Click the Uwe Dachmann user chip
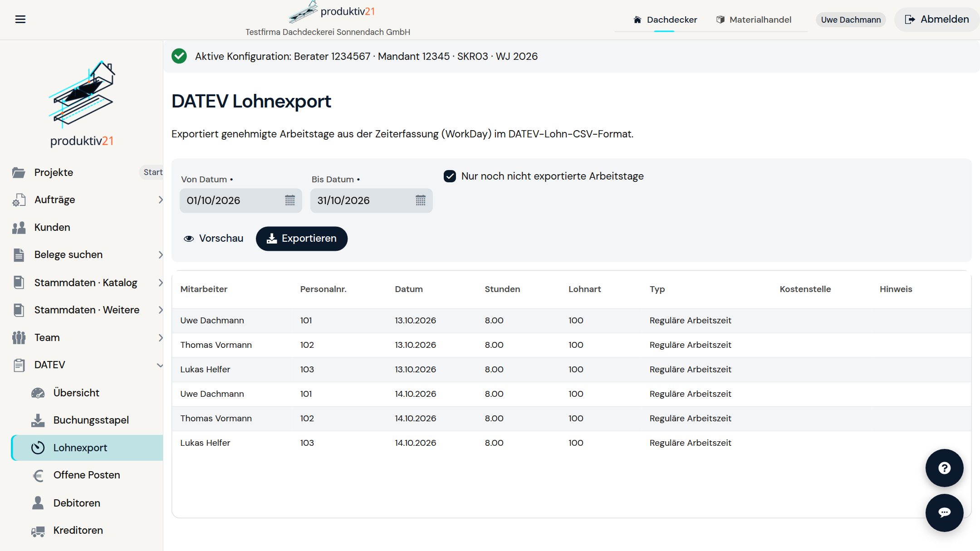 coord(851,20)
